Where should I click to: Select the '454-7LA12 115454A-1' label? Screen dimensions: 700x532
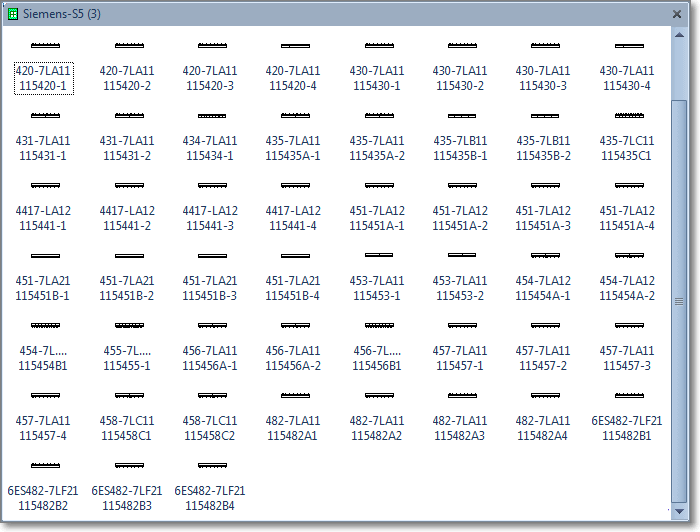[x=543, y=288]
